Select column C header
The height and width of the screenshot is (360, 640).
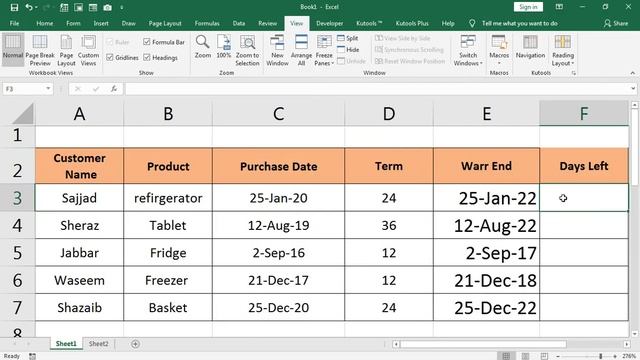tap(278, 113)
